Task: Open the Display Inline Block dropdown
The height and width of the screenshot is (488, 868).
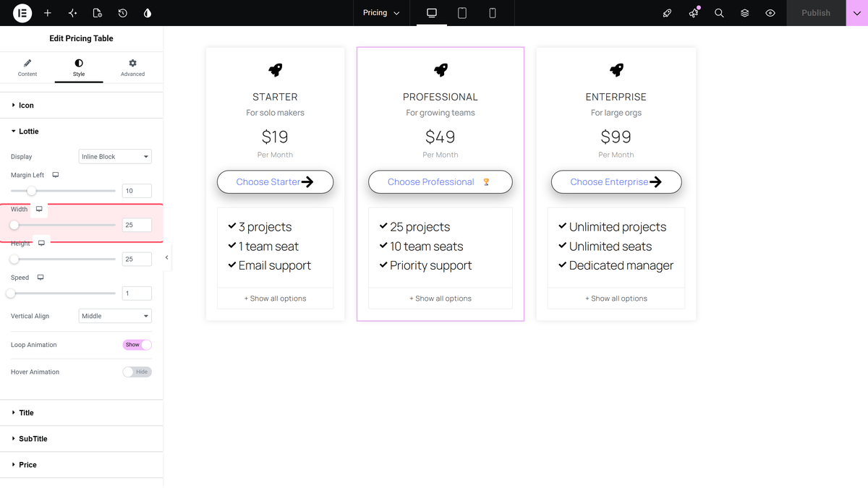Action: (x=115, y=157)
